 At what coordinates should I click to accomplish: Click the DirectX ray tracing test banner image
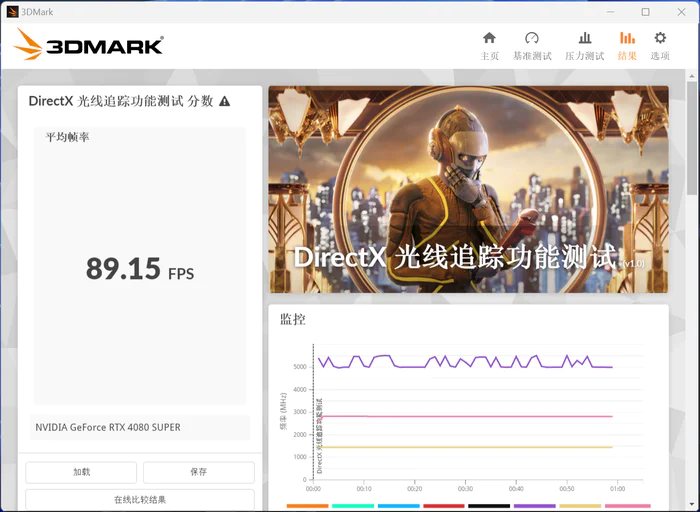coord(468,189)
